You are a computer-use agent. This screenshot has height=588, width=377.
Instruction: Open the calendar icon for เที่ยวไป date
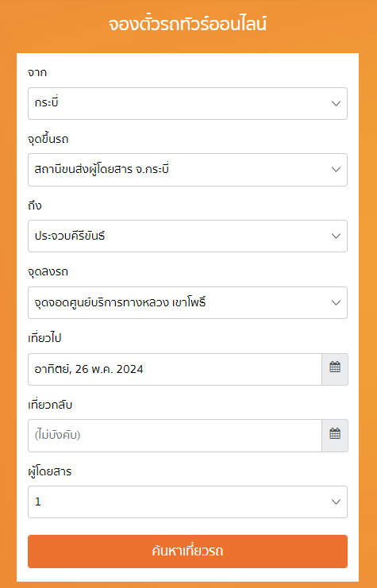[x=335, y=369]
